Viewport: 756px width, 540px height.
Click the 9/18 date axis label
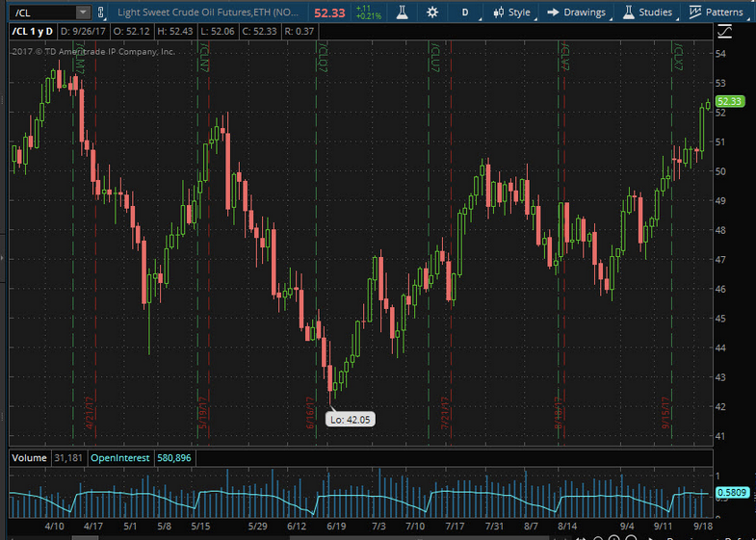pos(703,526)
